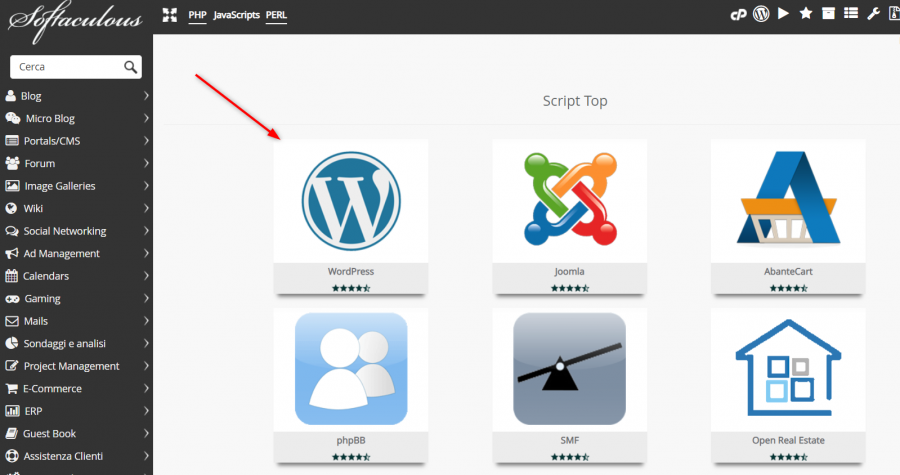This screenshot has width=900, height=475.
Task: Switch to the PERL scripts tab
Action: 276,15
